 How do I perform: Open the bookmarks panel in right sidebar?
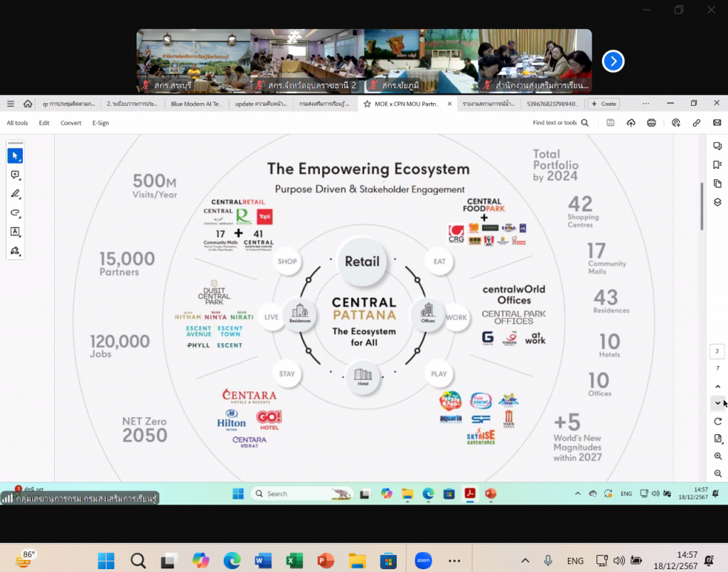(717, 165)
